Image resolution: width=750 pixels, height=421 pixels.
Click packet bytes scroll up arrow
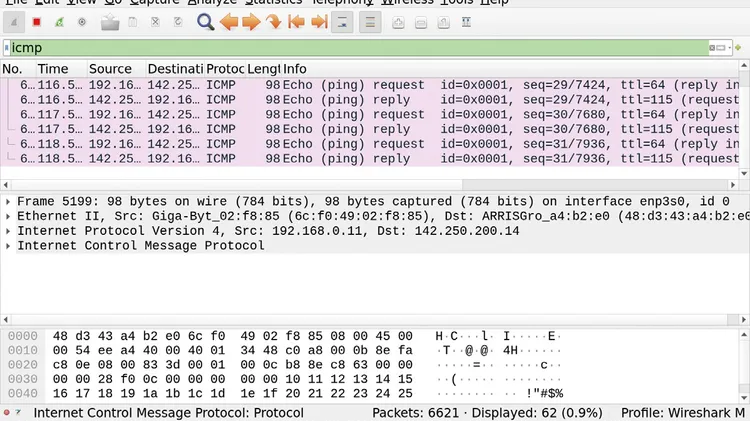[744, 335]
